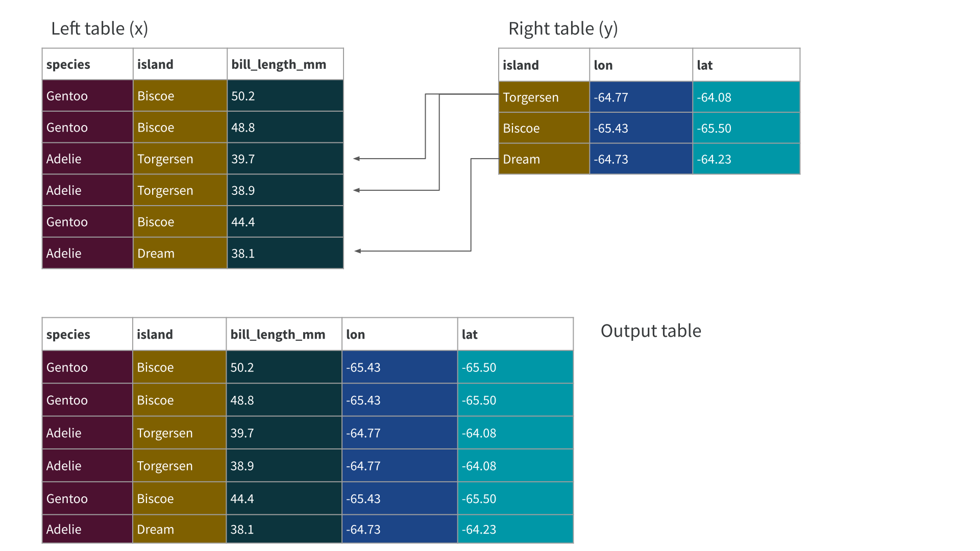This screenshot has width=980, height=551.
Task: Select the lat header in the right table
Action: (x=746, y=65)
